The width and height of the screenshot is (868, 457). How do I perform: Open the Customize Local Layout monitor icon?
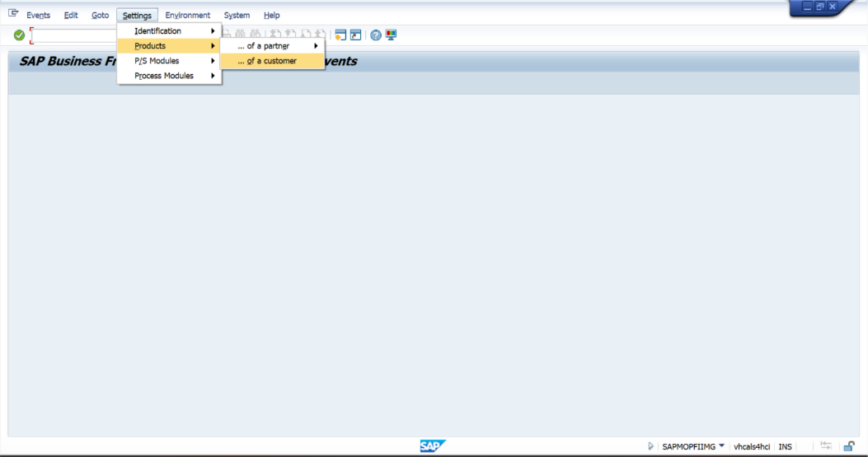click(391, 35)
